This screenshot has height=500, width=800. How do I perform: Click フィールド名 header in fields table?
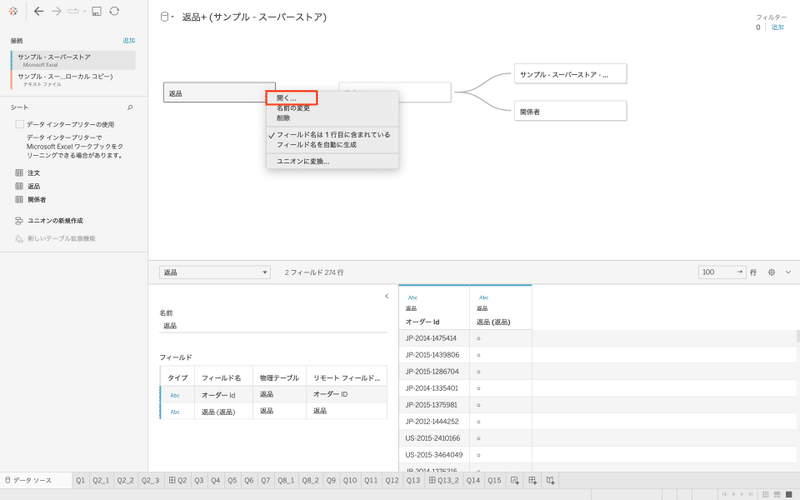(x=221, y=378)
